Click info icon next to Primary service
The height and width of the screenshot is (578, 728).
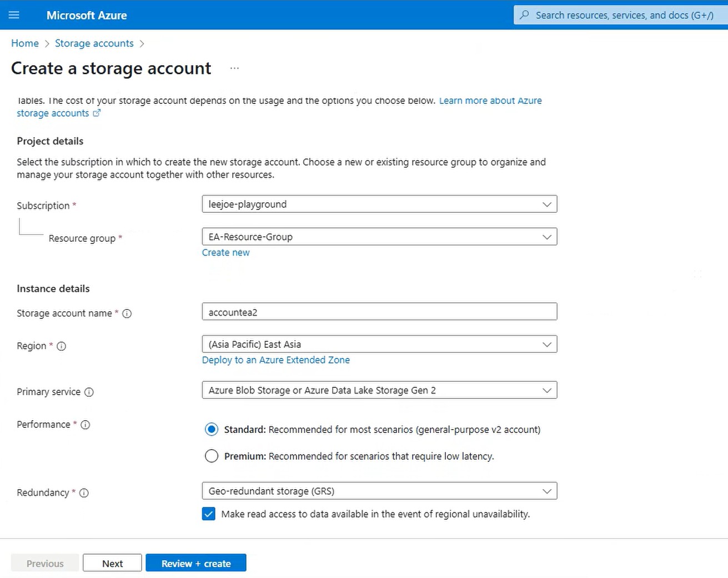(x=89, y=392)
